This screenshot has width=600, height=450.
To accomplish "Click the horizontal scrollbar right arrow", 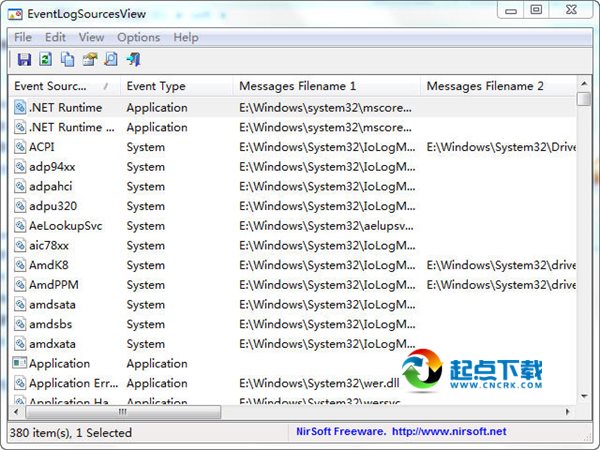I will [568, 412].
